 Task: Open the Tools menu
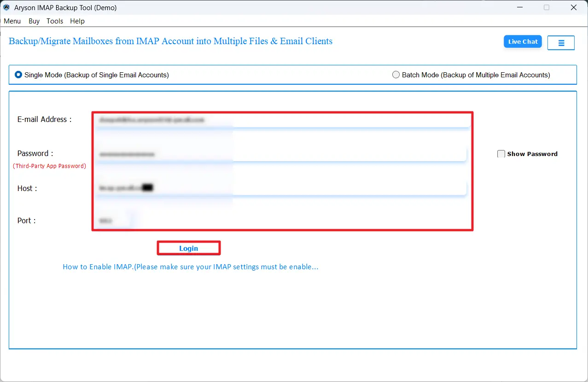pyautogui.click(x=55, y=21)
